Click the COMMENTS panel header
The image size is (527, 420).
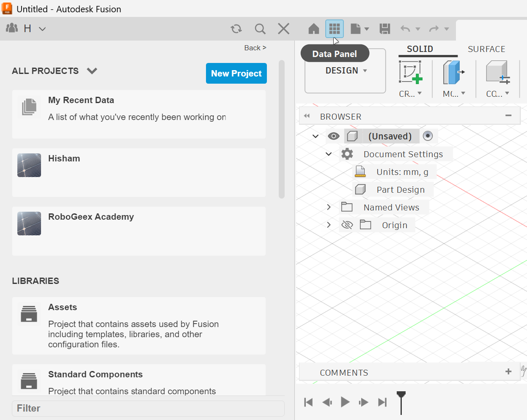409,372
